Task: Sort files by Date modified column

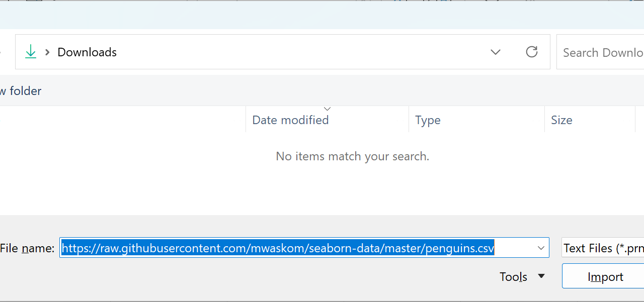Action: point(290,120)
